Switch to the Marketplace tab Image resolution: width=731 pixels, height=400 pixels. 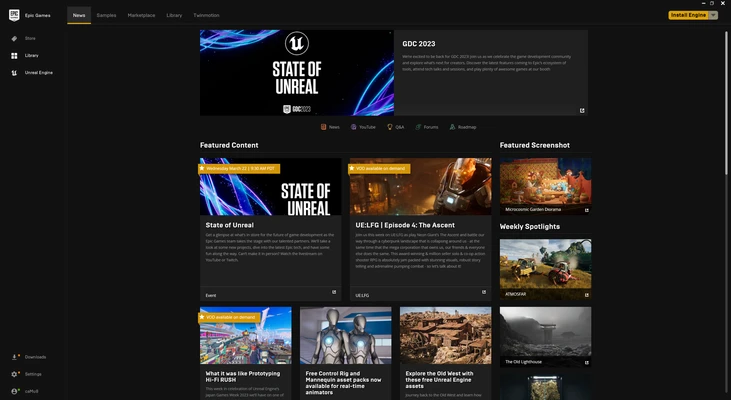(141, 15)
